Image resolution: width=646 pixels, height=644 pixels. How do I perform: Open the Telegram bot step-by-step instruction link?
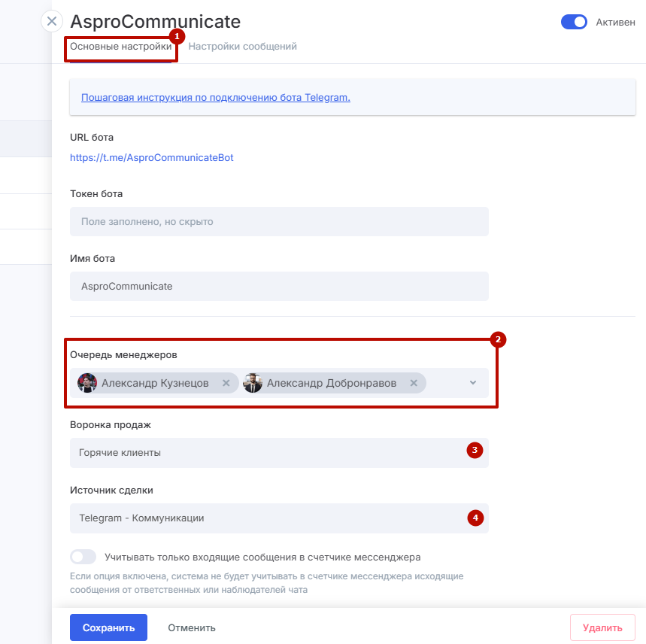[x=216, y=98]
